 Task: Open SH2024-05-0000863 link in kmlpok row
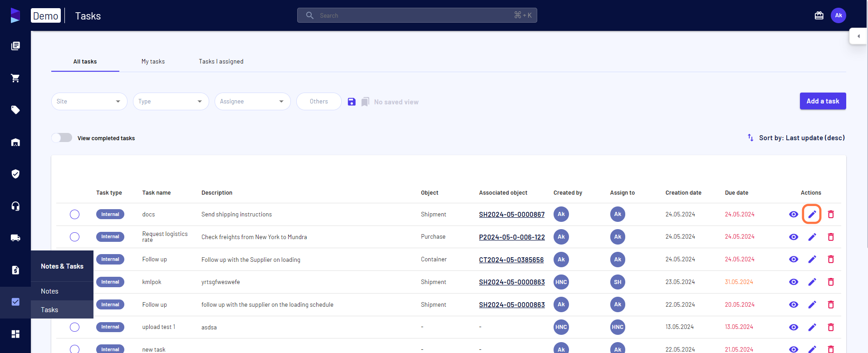(512, 282)
